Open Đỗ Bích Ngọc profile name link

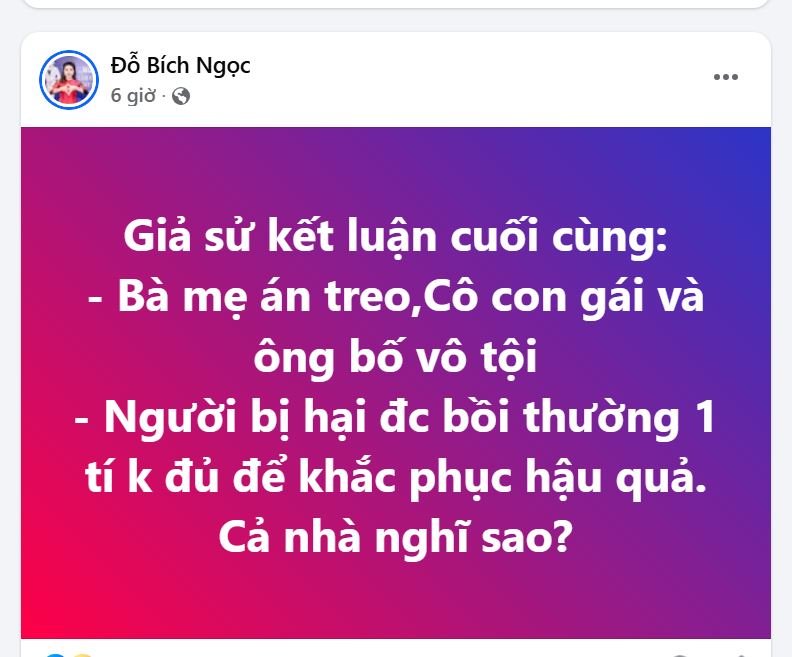click(180, 66)
